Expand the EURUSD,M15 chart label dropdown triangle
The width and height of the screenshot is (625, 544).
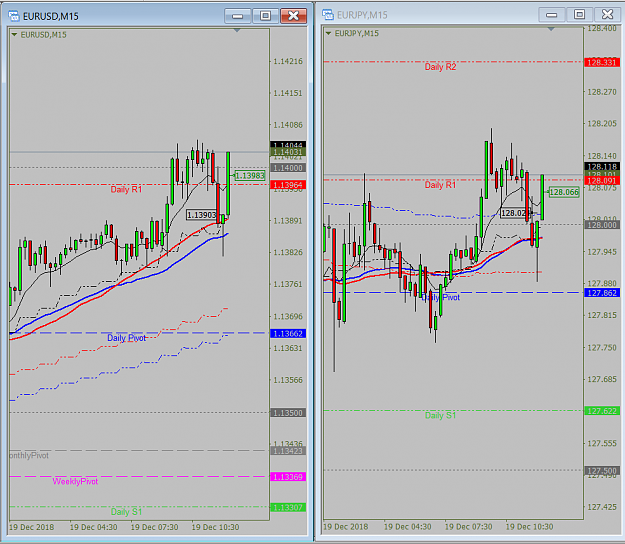pyautogui.click(x=14, y=35)
